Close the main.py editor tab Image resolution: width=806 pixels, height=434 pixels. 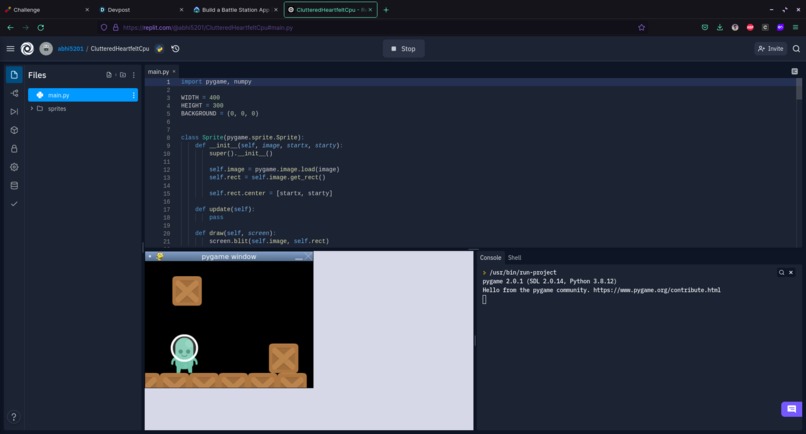click(174, 71)
